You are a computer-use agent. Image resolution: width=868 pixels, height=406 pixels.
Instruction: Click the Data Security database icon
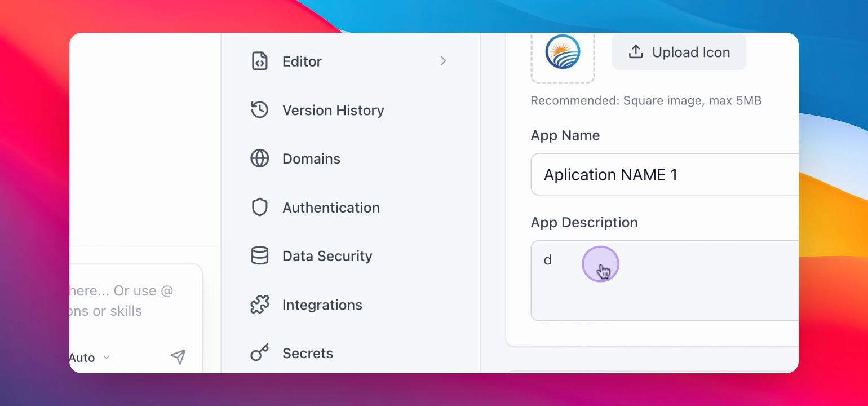point(259,255)
